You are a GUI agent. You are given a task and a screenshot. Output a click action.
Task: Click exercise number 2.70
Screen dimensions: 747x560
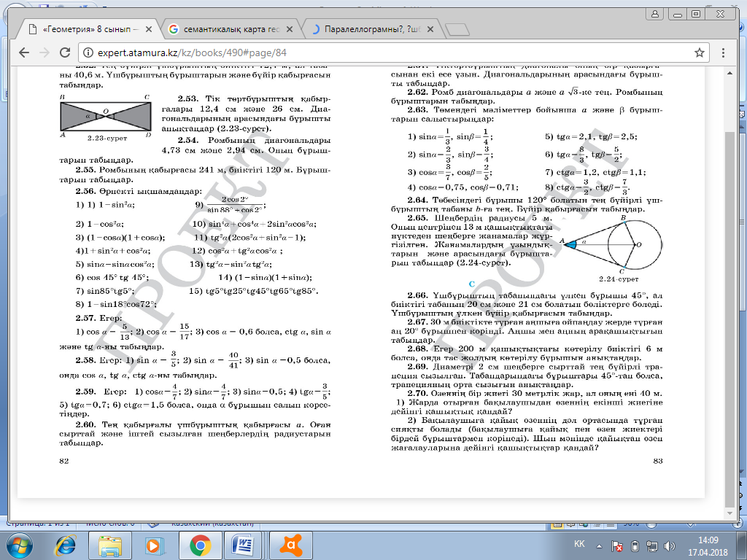(418, 394)
